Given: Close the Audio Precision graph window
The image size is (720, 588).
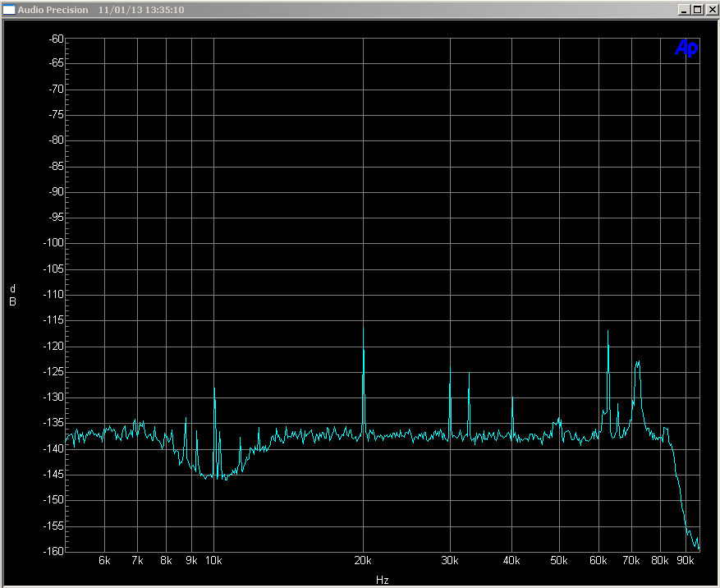Looking at the screenshot, I should [x=712, y=10].
